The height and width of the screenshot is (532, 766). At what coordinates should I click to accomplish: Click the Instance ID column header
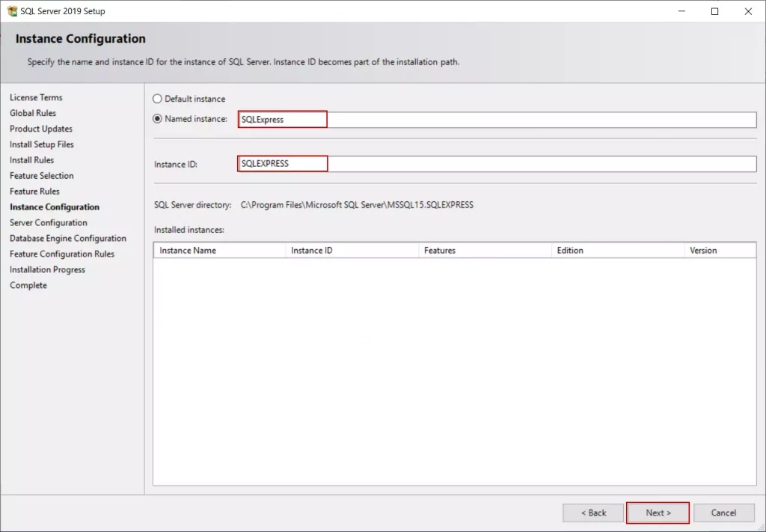coord(352,251)
